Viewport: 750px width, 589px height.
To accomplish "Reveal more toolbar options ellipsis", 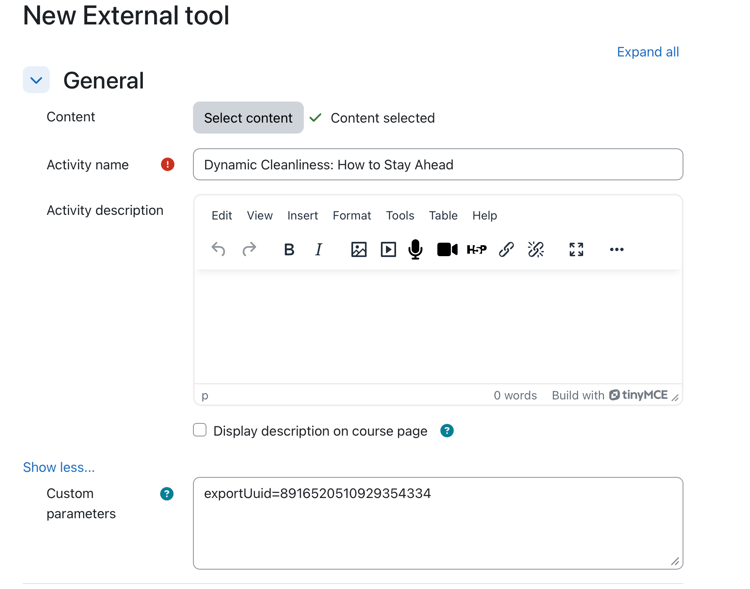I will [617, 249].
